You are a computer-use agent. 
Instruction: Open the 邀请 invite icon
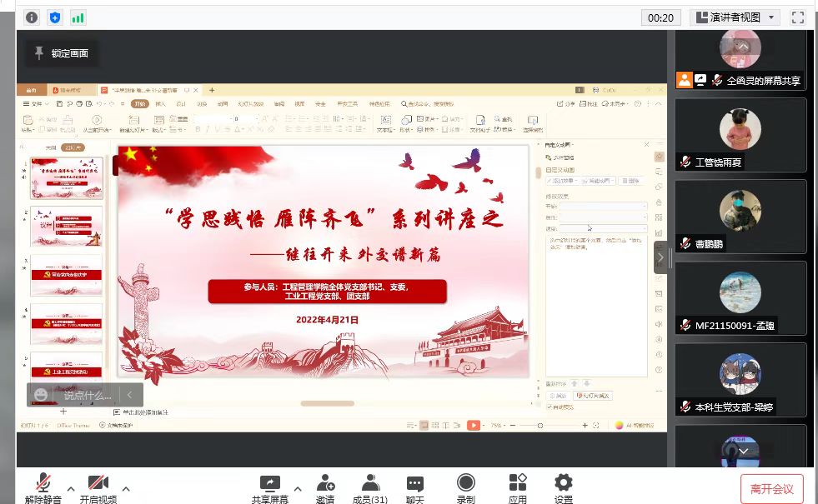tap(325, 487)
